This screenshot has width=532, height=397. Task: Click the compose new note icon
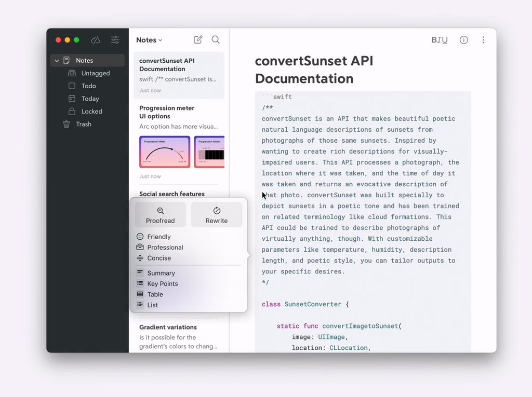point(198,40)
